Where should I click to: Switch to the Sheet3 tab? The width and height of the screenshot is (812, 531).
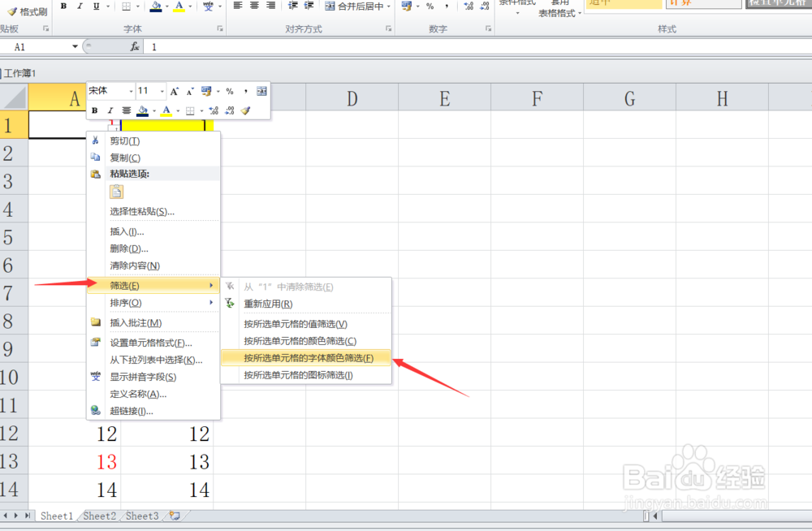tap(142, 516)
